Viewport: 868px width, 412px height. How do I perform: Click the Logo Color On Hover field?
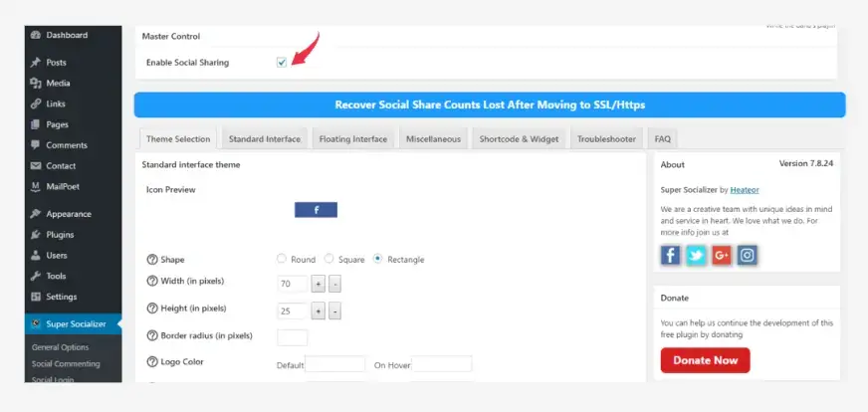pos(442,364)
